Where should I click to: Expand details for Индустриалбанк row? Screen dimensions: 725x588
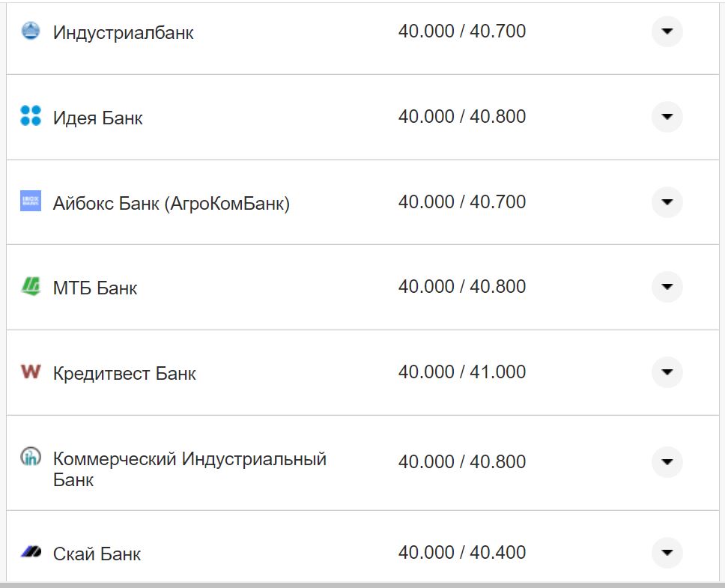667,31
